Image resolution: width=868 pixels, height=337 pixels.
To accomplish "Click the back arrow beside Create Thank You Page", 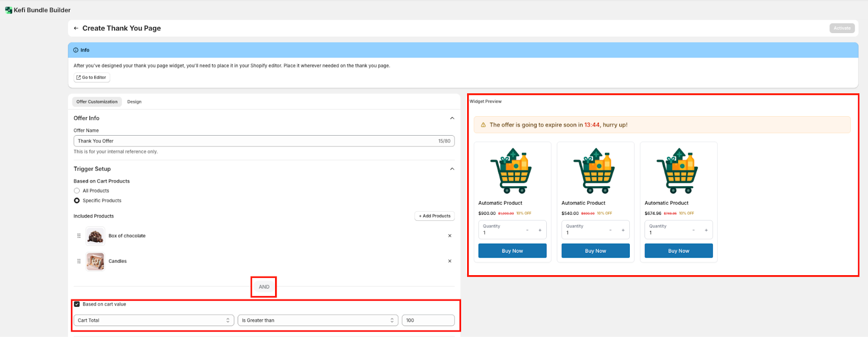I will 76,28.
